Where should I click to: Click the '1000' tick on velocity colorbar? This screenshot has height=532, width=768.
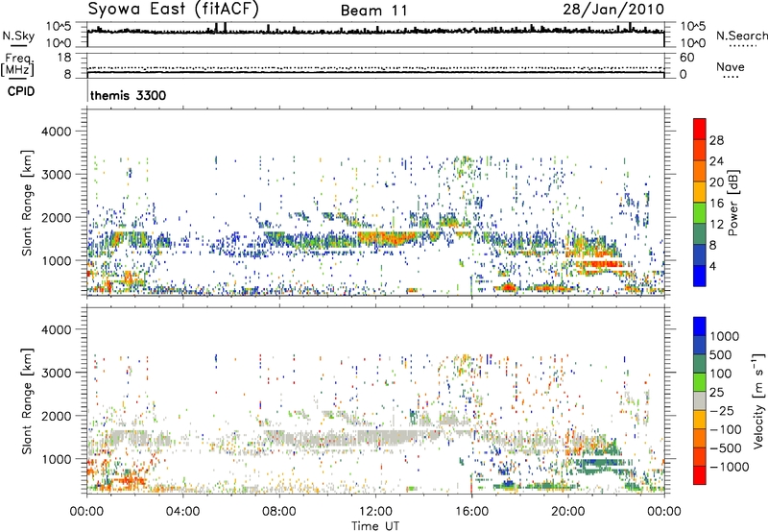pyautogui.click(x=725, y=336)
